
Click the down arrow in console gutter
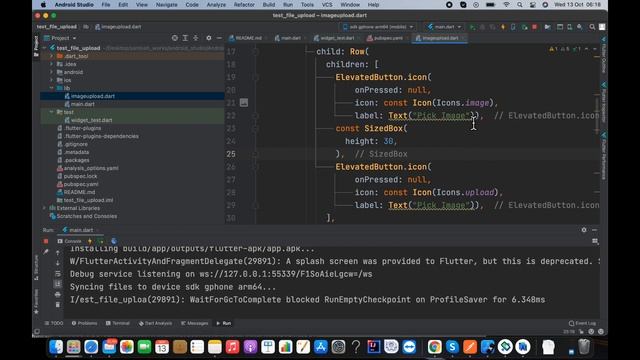(x=58, y=263)
